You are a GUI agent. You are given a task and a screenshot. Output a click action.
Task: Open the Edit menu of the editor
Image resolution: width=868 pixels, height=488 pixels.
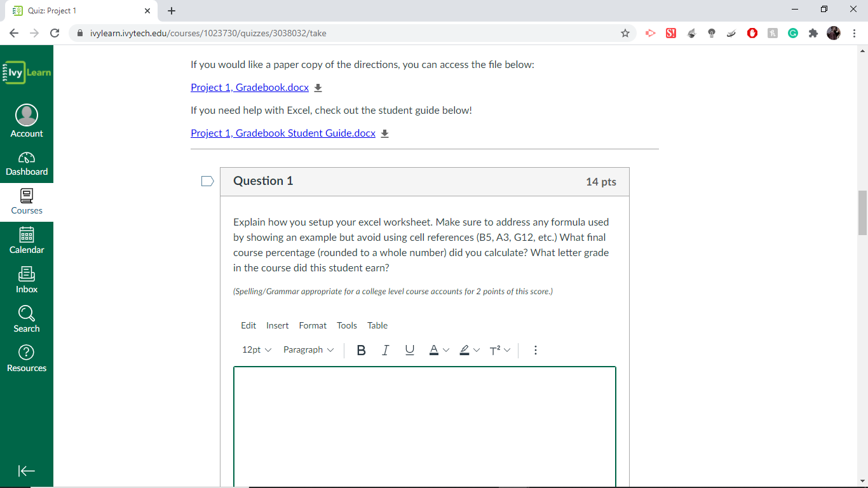coord(248,325)
